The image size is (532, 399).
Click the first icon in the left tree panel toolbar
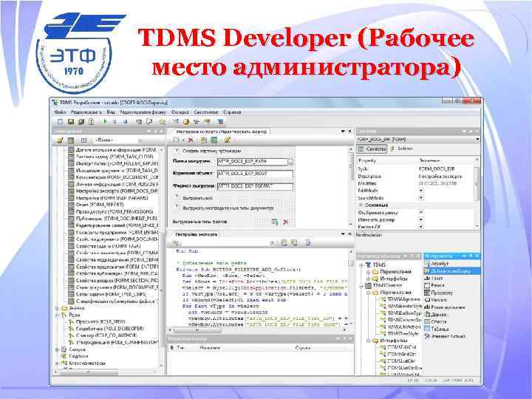click(x=60, y=140)
